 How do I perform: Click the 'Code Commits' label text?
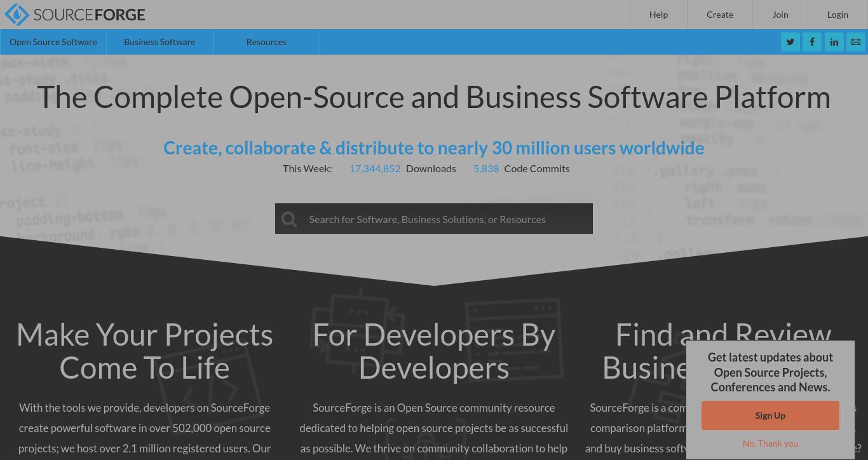pos(537,168)
